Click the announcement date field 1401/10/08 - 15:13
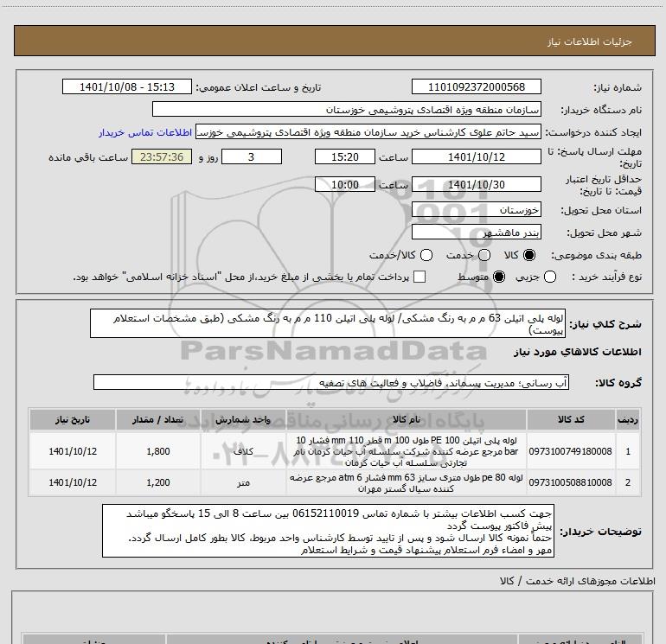Image resolution: width=666 pixels, height=644 pixels. (x=127, y=86)
